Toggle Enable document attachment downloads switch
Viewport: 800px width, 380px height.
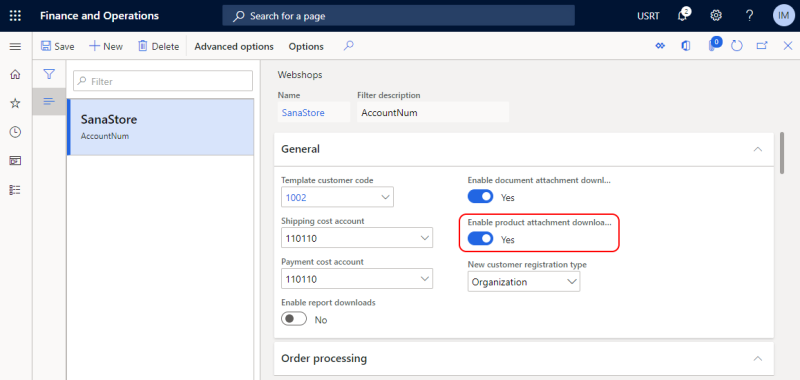tap(481, 197)
